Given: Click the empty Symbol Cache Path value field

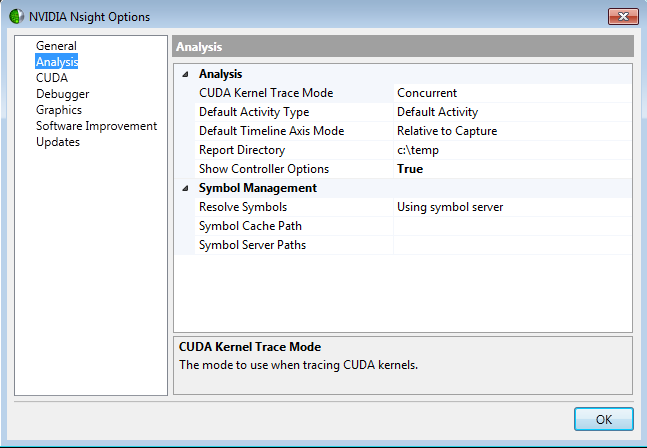Looking at the screenshot, I should pos(512,226).
